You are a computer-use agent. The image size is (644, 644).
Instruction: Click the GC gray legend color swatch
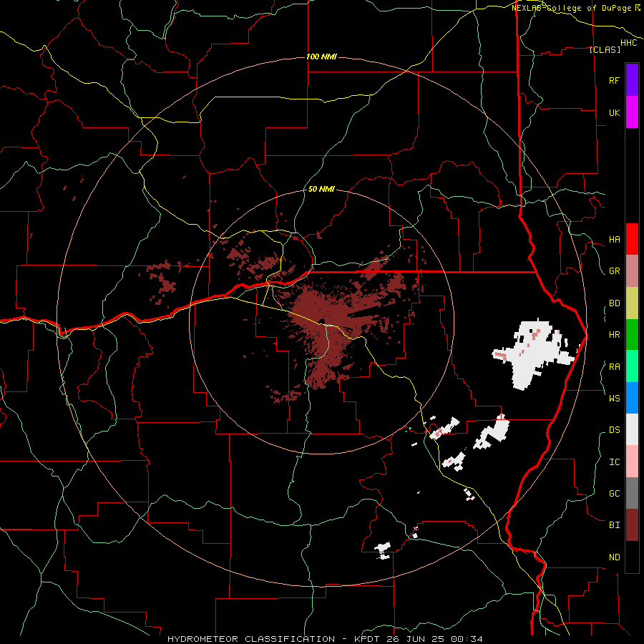[x=632, y=493]
